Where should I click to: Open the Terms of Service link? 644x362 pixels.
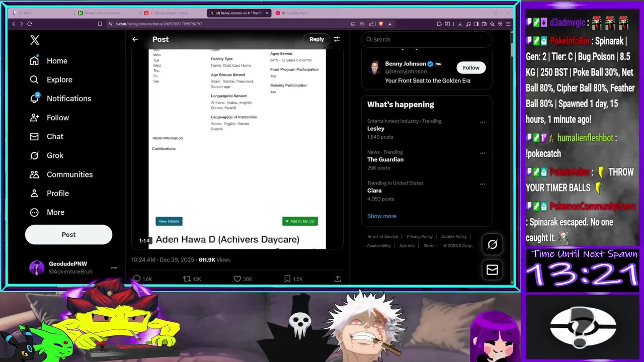point(382,236)
